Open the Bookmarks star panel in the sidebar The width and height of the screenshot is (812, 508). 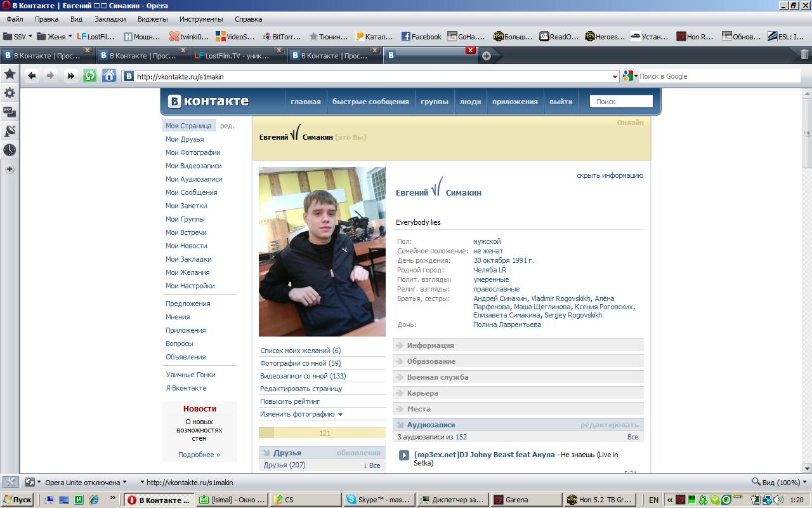pos(10,74)
